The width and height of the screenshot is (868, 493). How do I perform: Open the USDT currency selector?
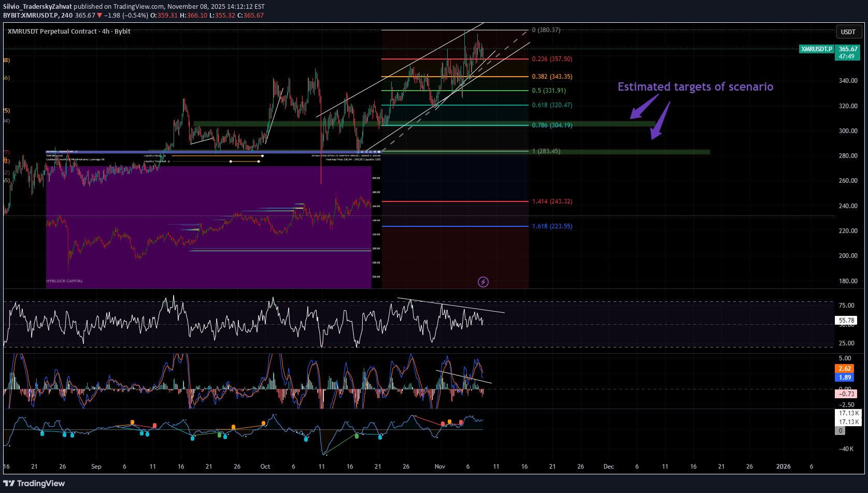848,32
